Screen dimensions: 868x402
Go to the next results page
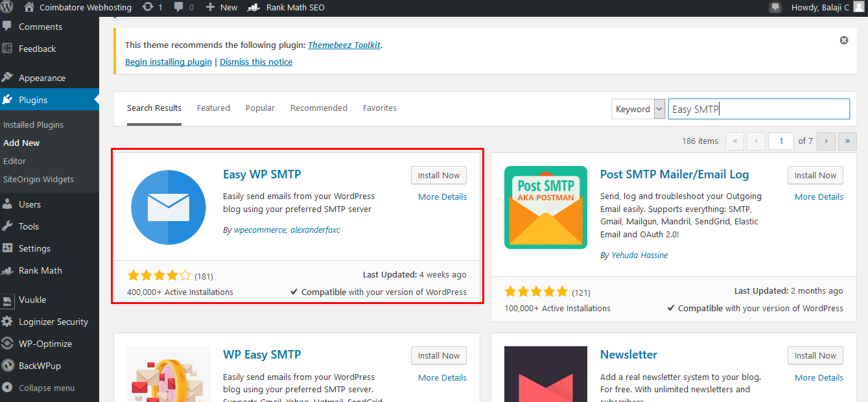pyautogui.click(x=826, y=141)
